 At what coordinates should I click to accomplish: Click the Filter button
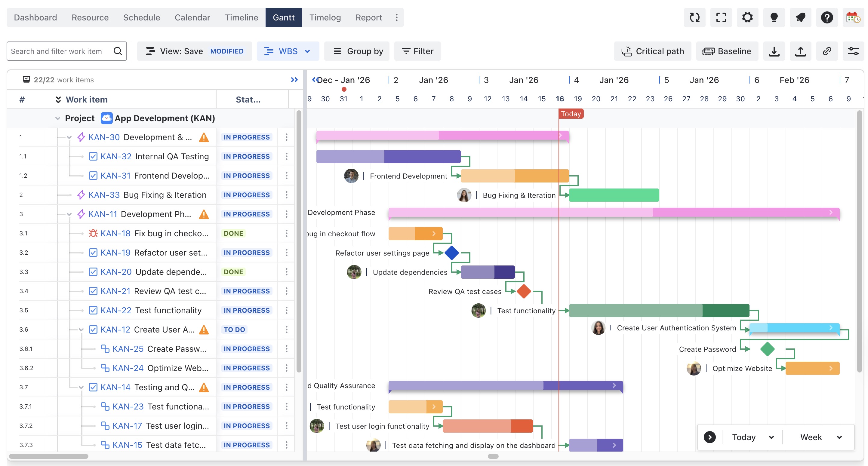click(x=417, y=51)
